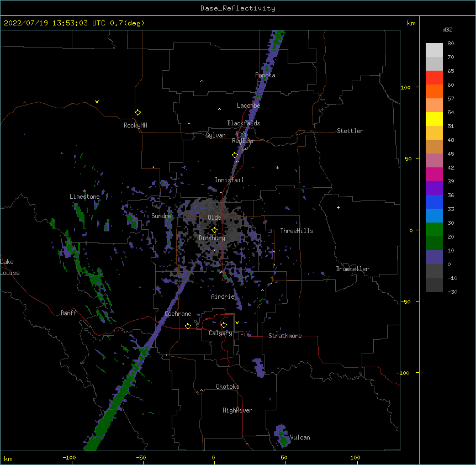Click the Airdrie label

tap(223, 297)
